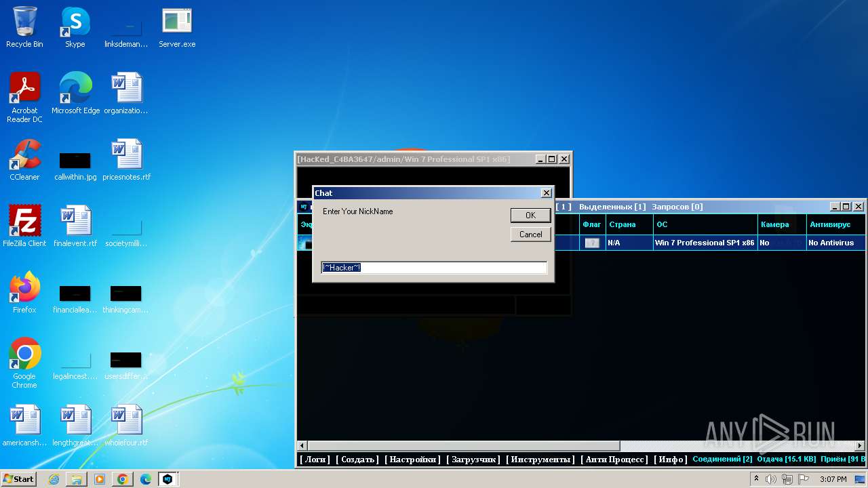Open Chrome from the taskbar
868x488 pixels.
click(123, 479)
